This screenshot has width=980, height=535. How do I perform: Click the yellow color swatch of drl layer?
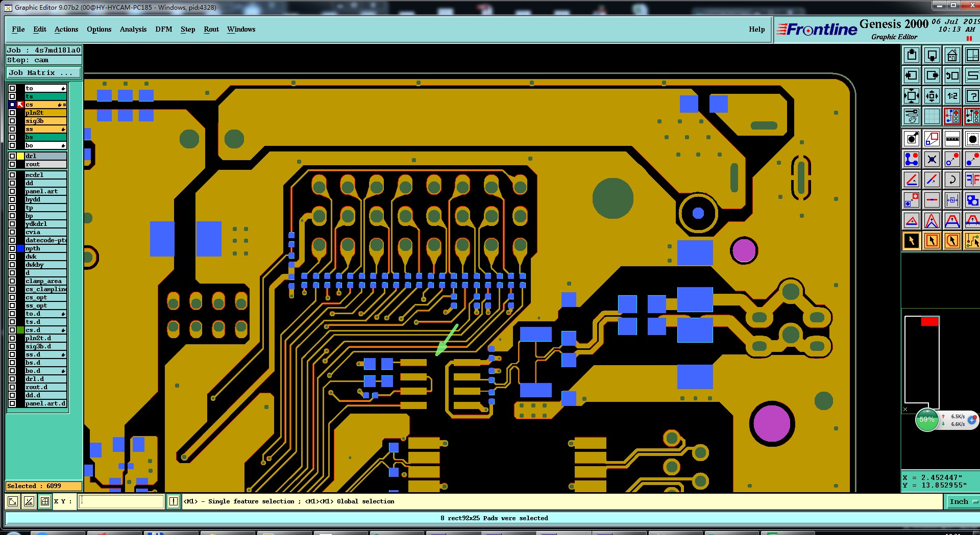click(x=20, y=156)
